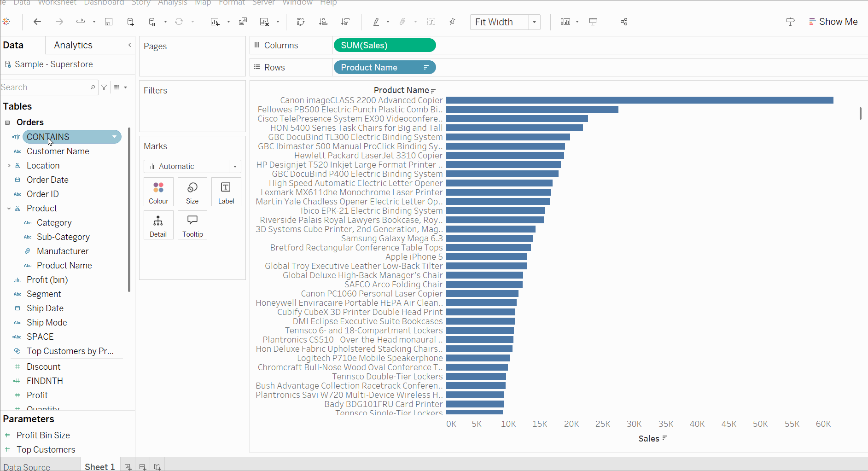Viewport: 868px width, 471px height.
Task: Toggle the data pane filter icon
Action: [x=104, y=87]
